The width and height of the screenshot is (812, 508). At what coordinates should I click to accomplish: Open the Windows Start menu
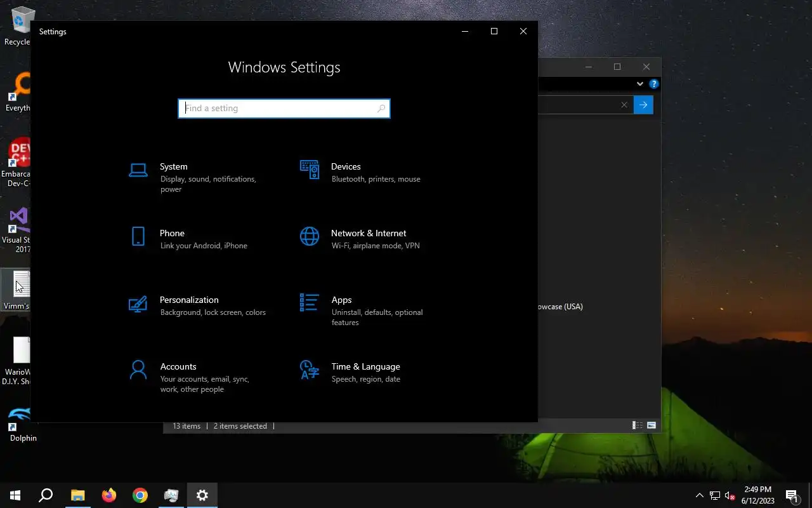tap(15, 495)
